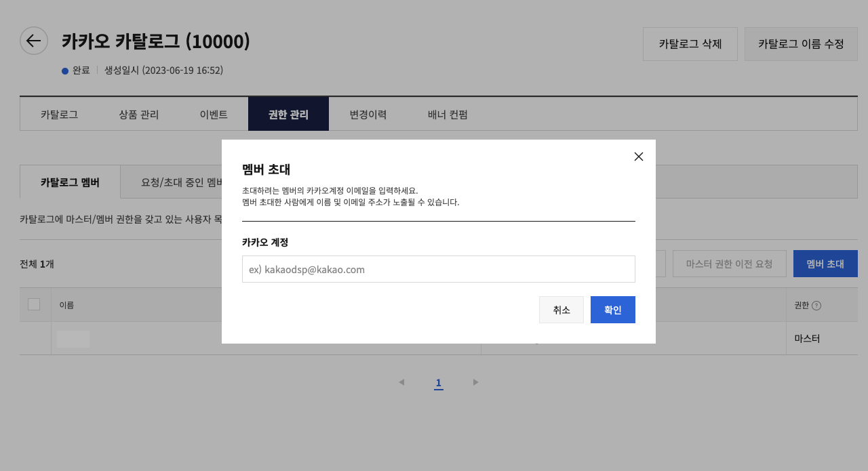Select page number 1 link
Image resolution: width=868 pixels, height=471 pixels.
click(x=439, y=383)
